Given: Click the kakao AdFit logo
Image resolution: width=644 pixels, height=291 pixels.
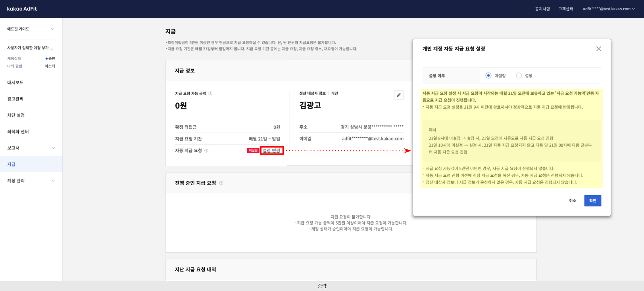Looking at the screenshot, I should pos(22,9).
